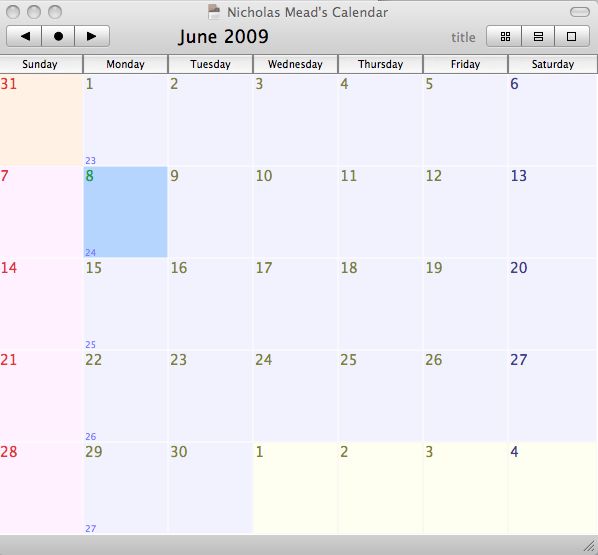This screenshot has width=598, height=555.
Task: Toggle toolbar with the title bar pill button
Action: (580, 12)
